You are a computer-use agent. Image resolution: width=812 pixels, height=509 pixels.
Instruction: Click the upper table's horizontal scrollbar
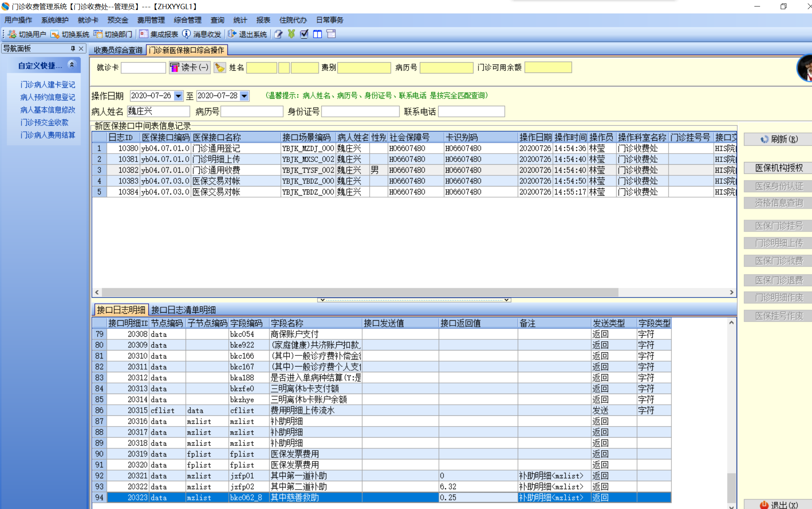(359, 292)
